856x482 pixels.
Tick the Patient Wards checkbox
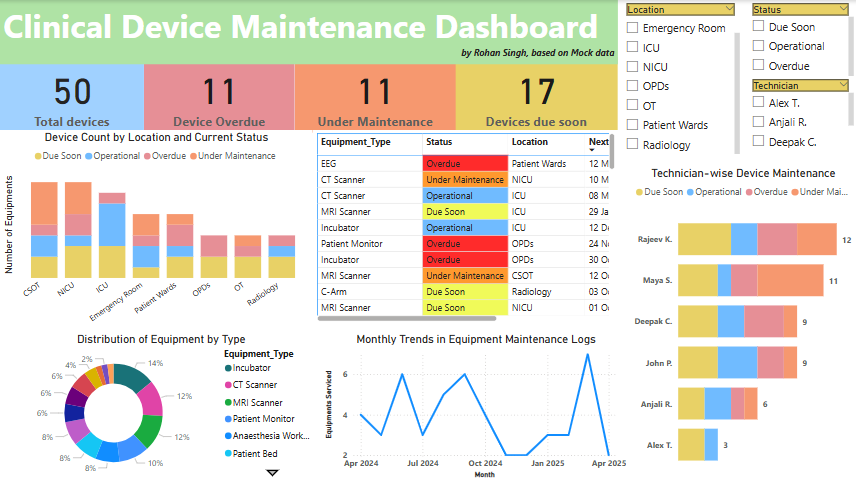[x=632, y=124]
